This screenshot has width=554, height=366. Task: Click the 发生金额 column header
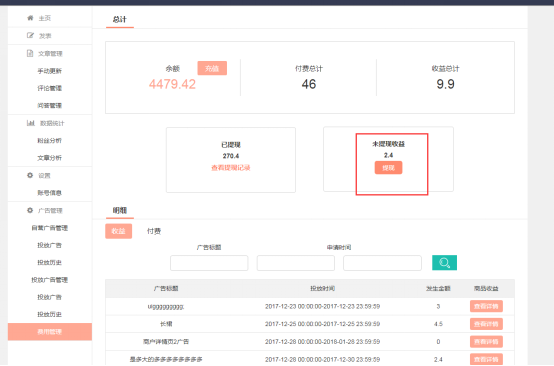point(438,289)
